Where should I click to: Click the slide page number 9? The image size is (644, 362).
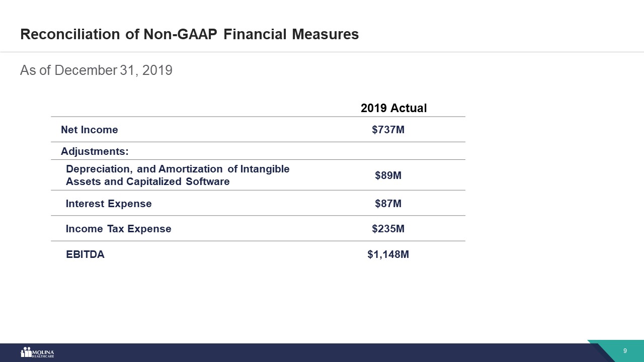625,351
